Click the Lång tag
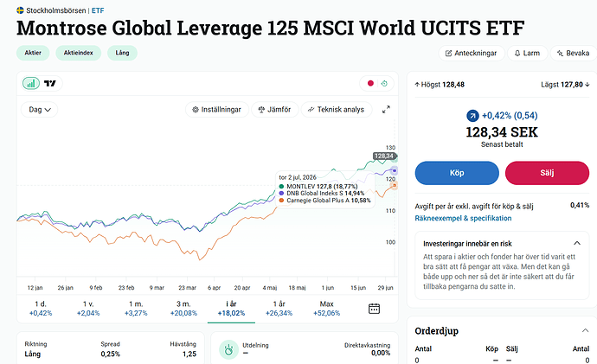This screenshot has height=364, width=597. (122, 53)
